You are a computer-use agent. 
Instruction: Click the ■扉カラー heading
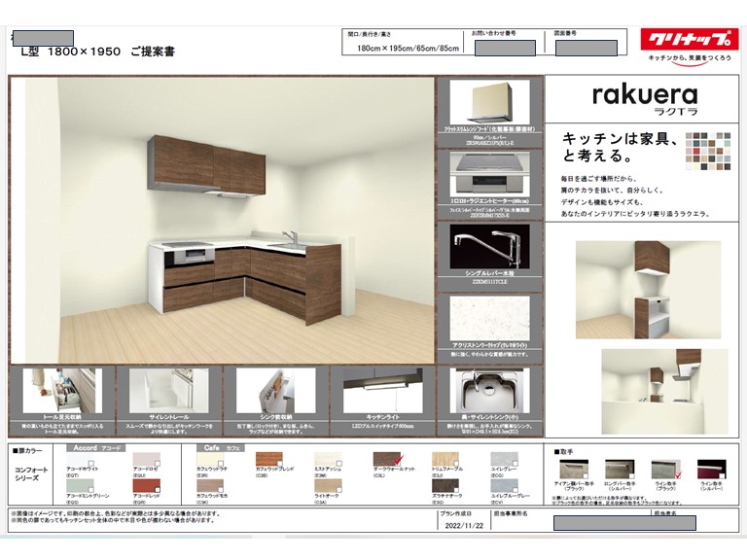[27, 450]
